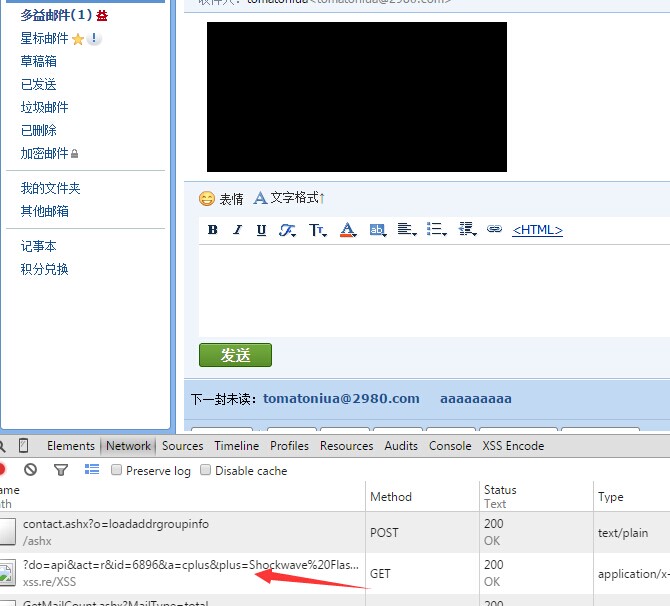
Task: Click the green 发送 send button
Action: pyautogui.click(x=235, y=355)
